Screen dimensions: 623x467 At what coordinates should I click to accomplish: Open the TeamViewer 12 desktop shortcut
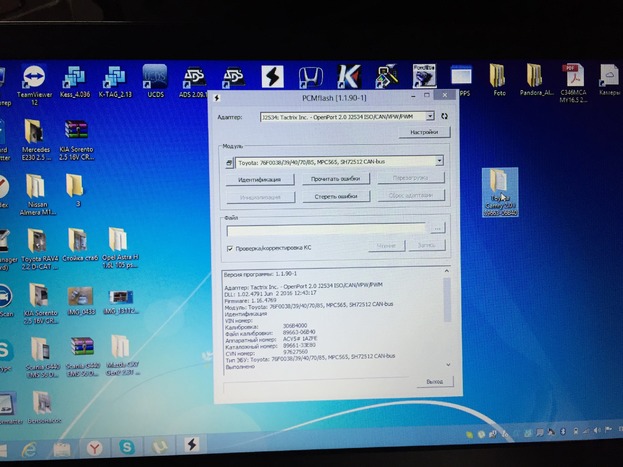click(33, 80)
